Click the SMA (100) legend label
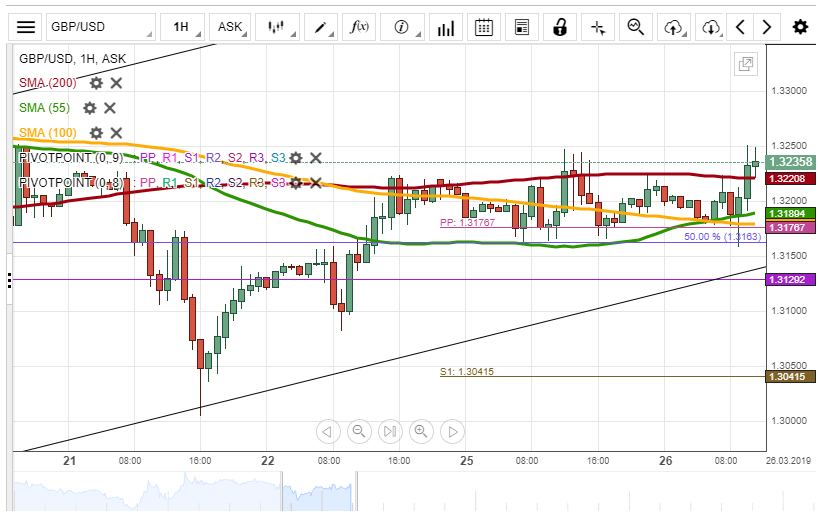818x518 pixels. pos(48,133)
